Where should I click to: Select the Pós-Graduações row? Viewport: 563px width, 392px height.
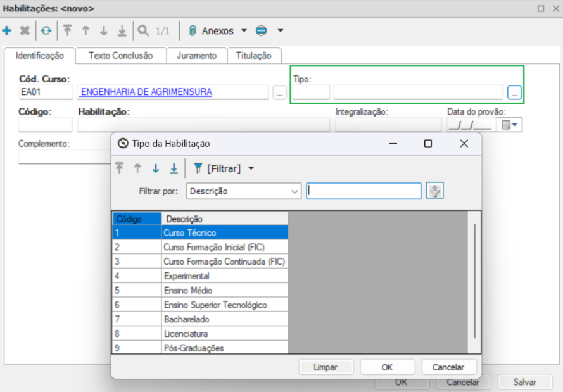(x=200, y=348)
